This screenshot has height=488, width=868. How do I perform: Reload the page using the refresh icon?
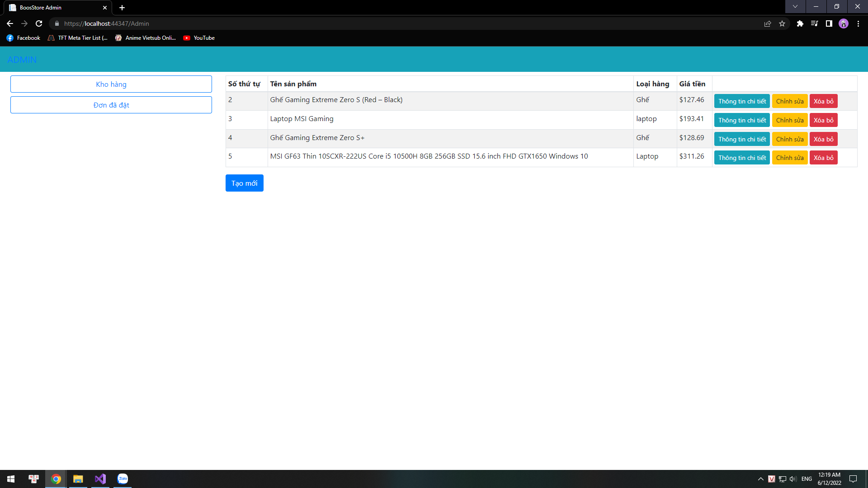coord(38,23)
